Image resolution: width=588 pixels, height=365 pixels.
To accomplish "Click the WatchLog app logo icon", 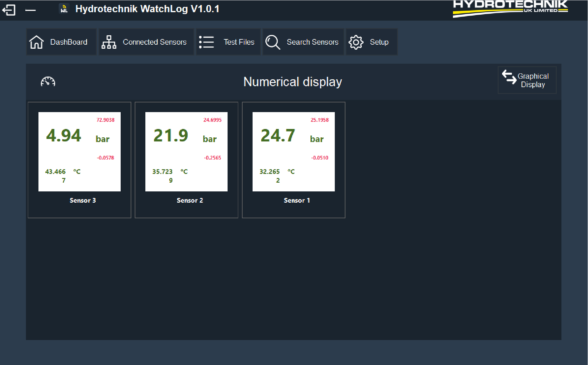I will pos(64,9).
